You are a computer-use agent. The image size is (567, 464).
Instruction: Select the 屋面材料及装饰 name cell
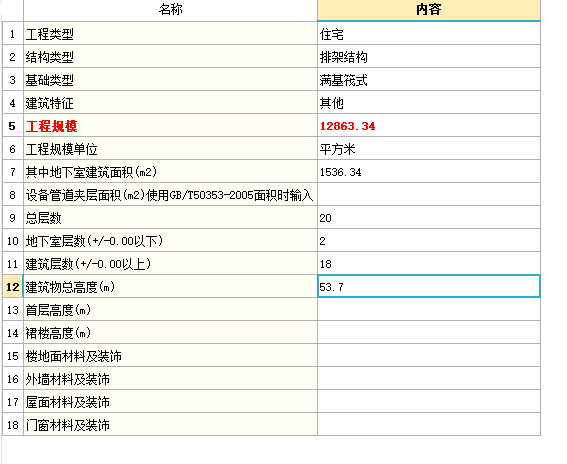170,401
